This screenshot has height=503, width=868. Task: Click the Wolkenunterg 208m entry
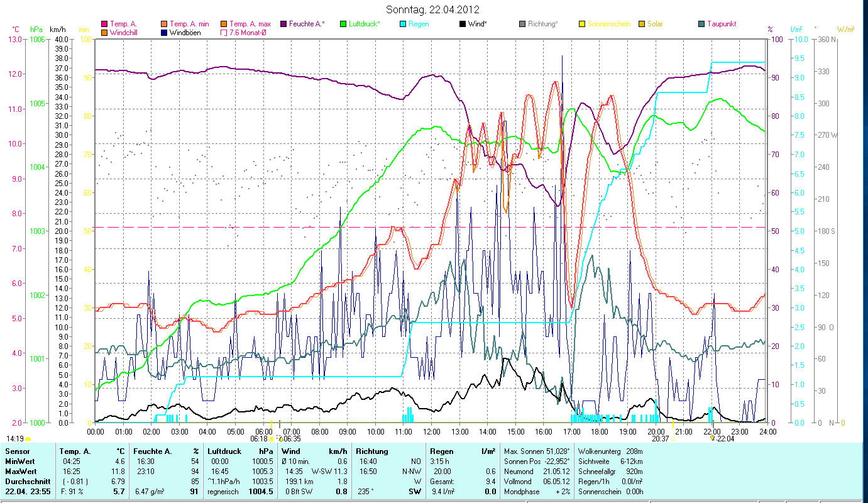pos(610,451)
